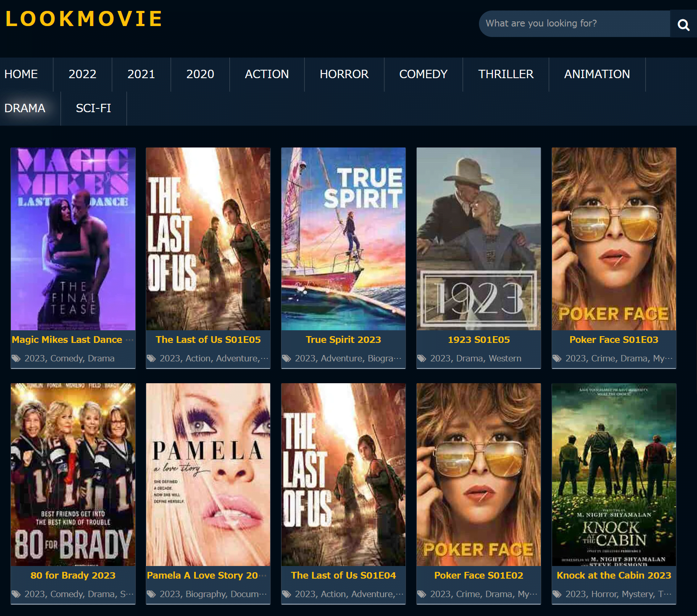Select the DRAMA genre menu

[25, 108]
